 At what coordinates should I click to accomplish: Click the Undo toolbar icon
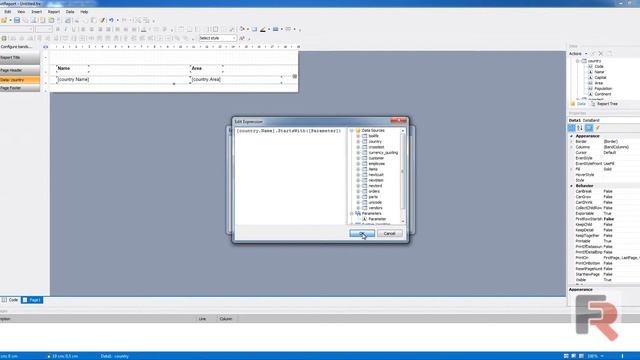click(111, 20)
